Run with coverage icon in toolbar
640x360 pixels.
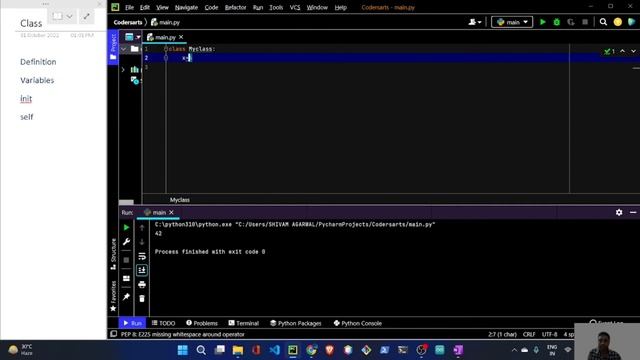coord(571,22)
